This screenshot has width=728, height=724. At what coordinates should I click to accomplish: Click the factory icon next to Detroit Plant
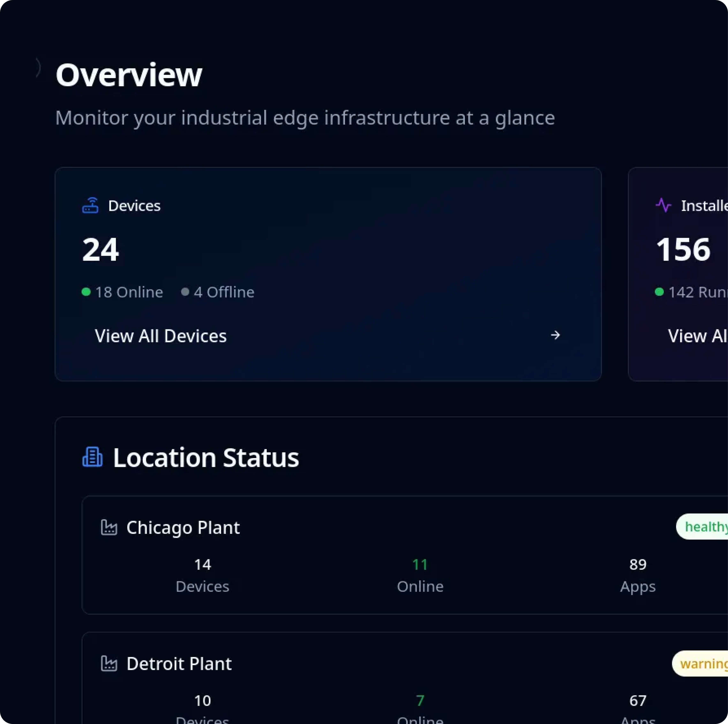tap(109, 663)
